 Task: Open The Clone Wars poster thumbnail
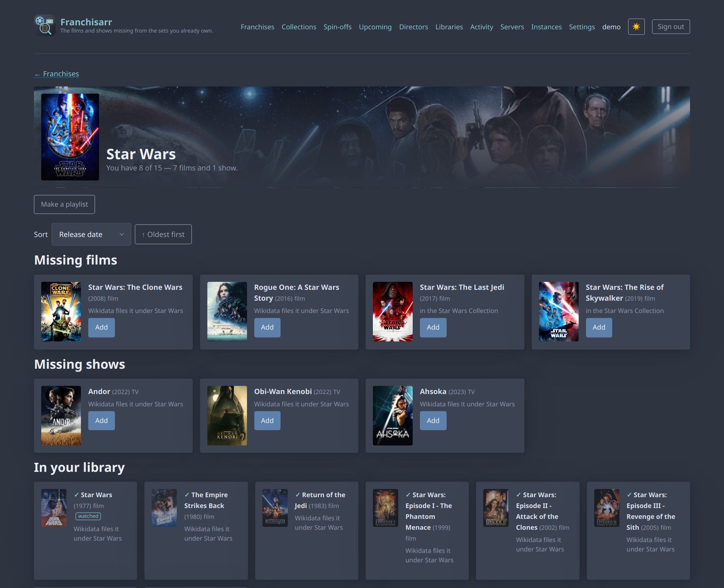pyautogui.click(x=61, y=312)
